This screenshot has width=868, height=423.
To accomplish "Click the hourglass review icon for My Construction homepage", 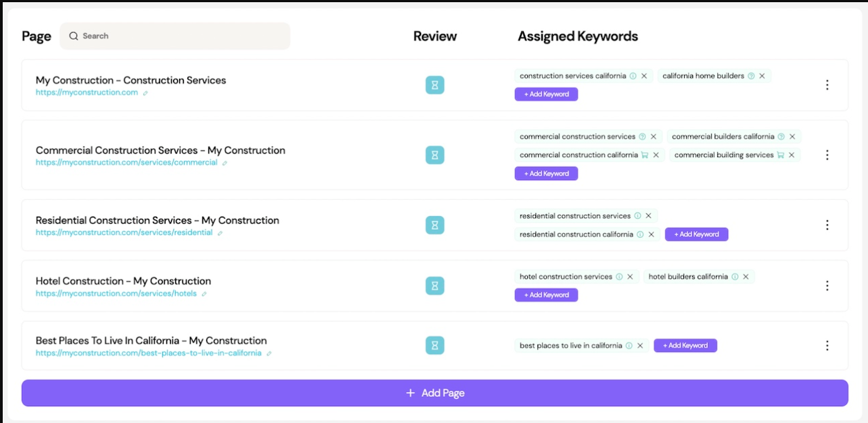I will tap(435, 85).
